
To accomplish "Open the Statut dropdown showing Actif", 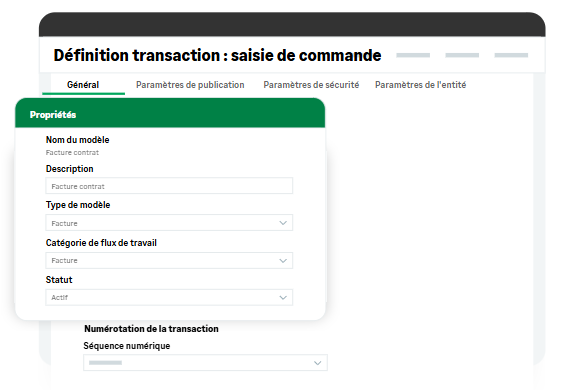I will pyautogui.click(x=169, y=297).
